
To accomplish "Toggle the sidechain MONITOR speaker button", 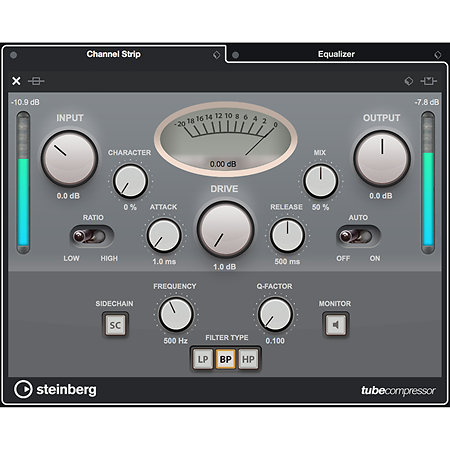I will [336, 324].
